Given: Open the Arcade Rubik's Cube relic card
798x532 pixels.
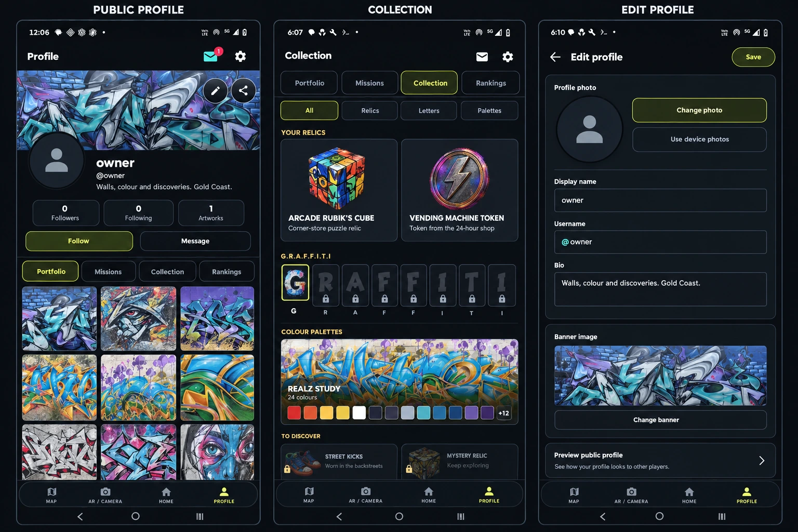Looking at the screenshot, I should pos(339,190).
